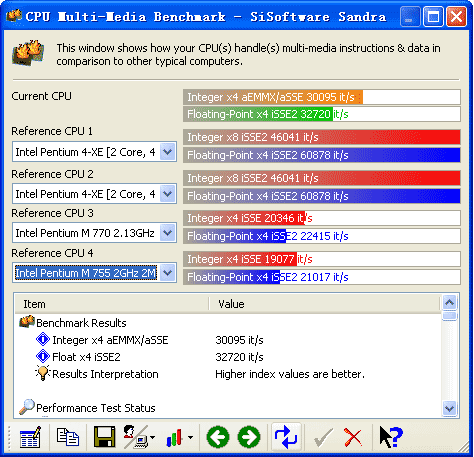The width and height of the screenshot is (474, 457).
Task: Click the Current CPU label
Action: [41, 96]
